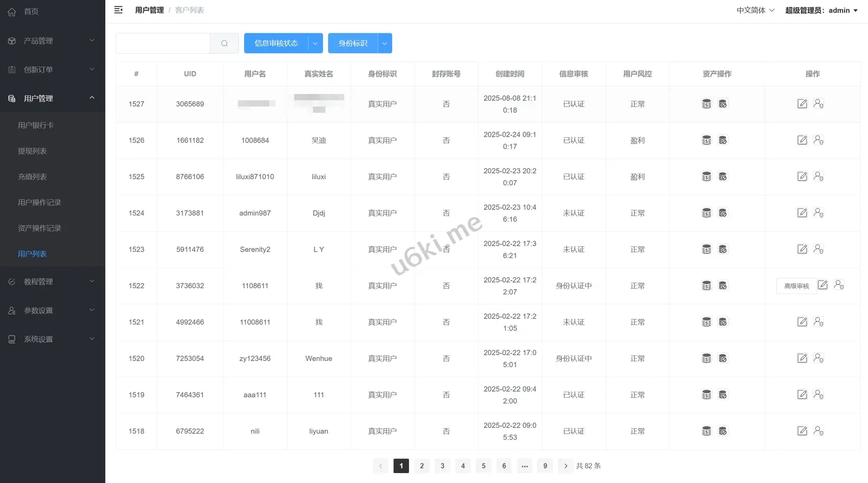Click edit icon for user 1008684
This screenshot has width=868, height=483.
tap(802, 140)
